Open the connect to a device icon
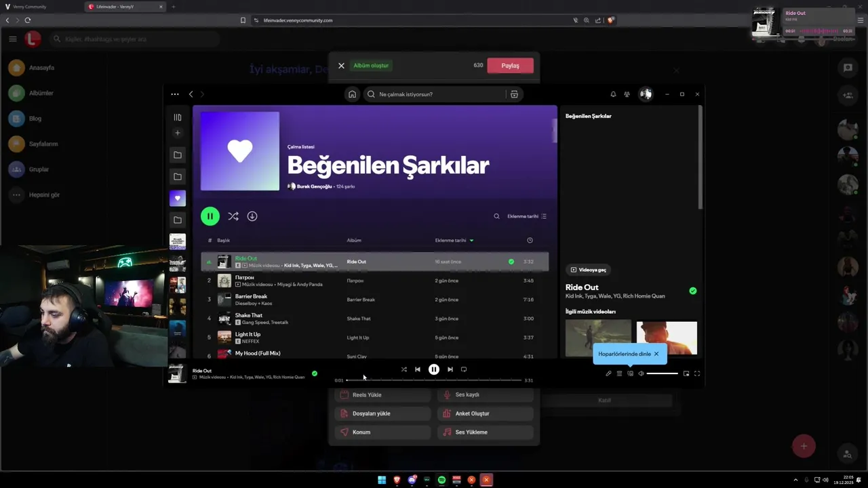868x488 pixels. click(x=630, y=373)
